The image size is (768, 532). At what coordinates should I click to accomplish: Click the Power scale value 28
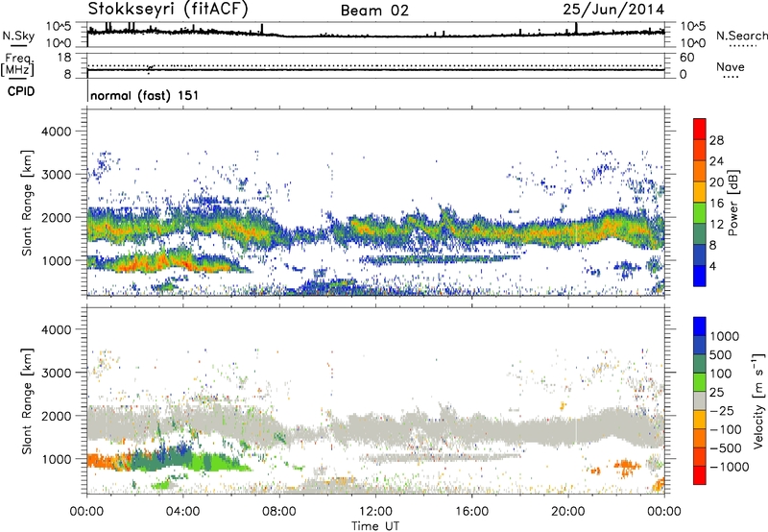click(x=716, y=140)
